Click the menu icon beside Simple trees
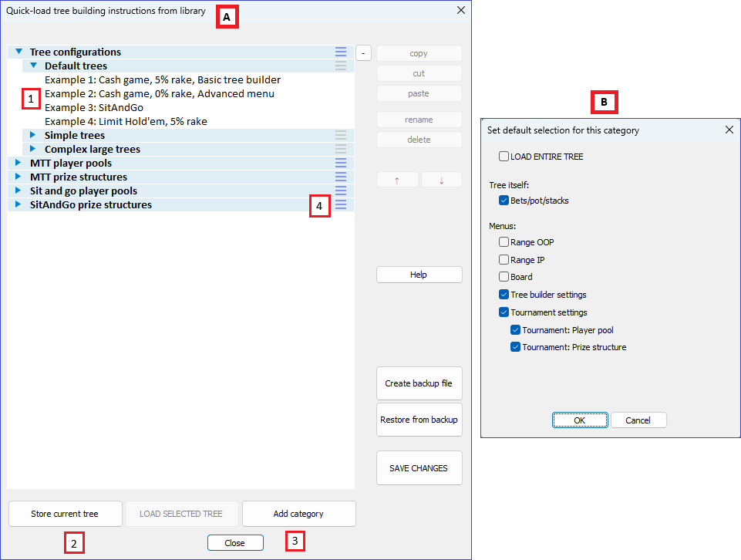Viewport: 741px width, 560px height. pos(341,135)
